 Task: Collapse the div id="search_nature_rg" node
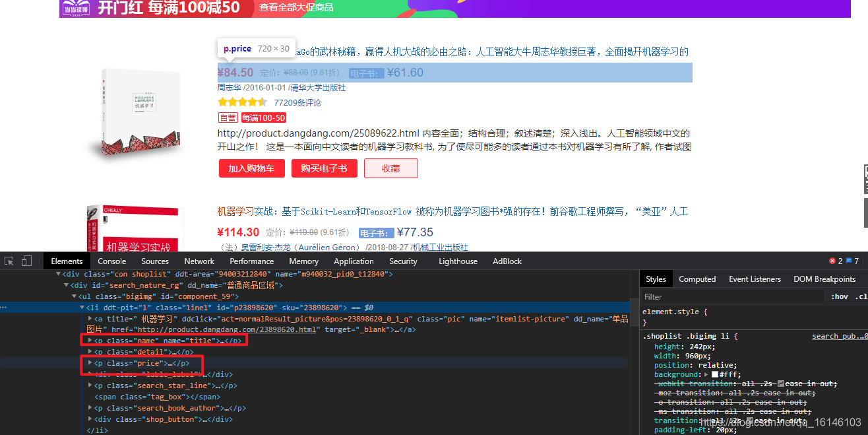66,285
